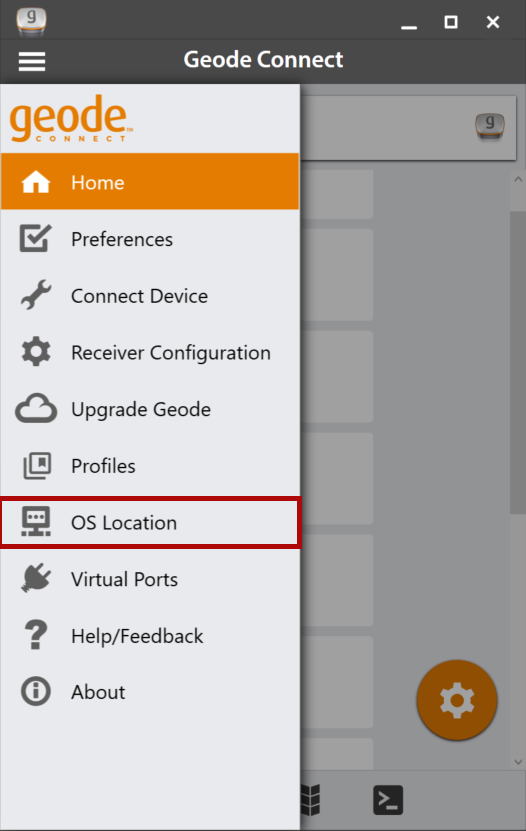Click the Home house icon
Image resolution: width=526 pixels, height=831 pixels.
35,182
